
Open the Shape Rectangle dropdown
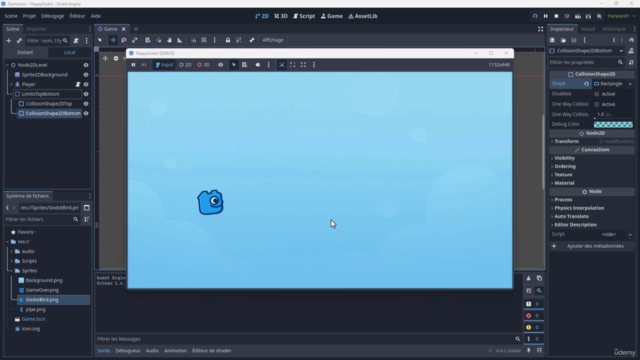[613, 84]
